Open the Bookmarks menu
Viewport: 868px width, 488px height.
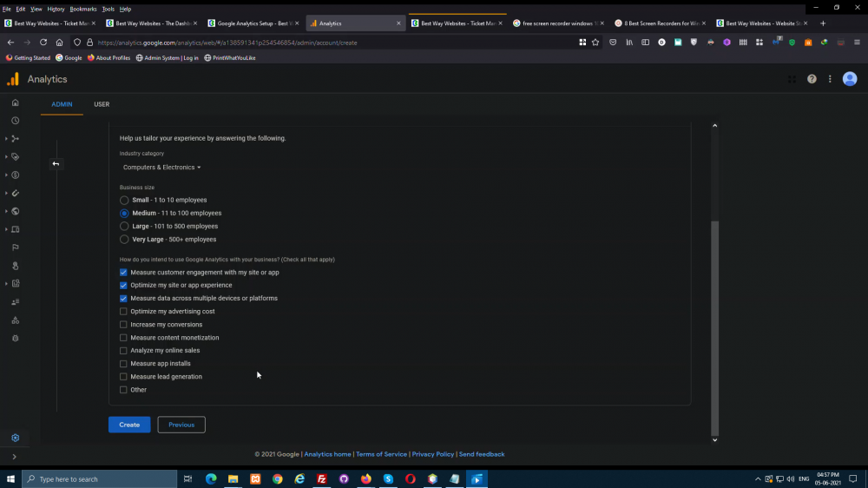click(83, 9)
